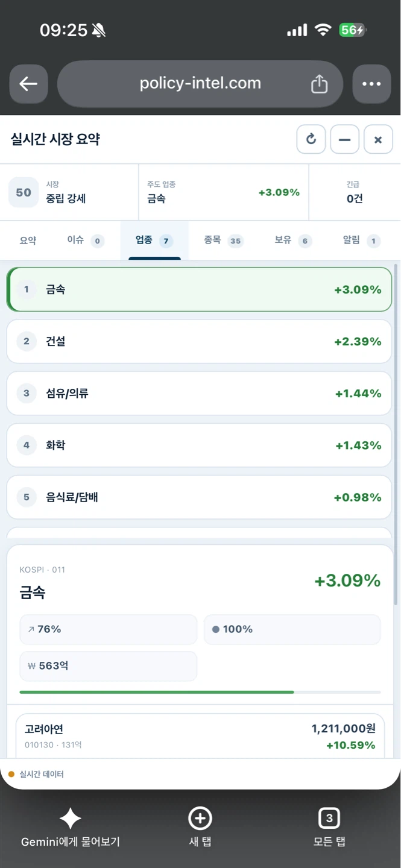Tap the Gemini sparkle icon
The image size is (401, 868).
pos(71,819)
